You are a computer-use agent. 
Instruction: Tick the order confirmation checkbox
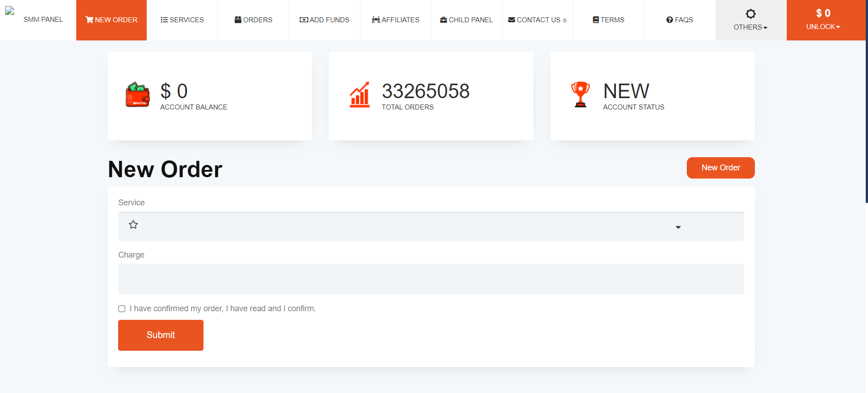tap(122, 309)
